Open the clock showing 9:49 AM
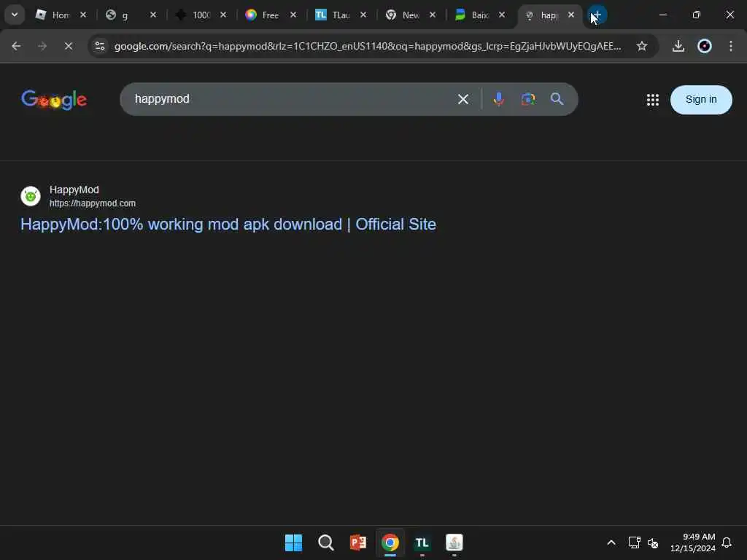The width and height of the screenshot is (747, 560). [x=693, y=542]
